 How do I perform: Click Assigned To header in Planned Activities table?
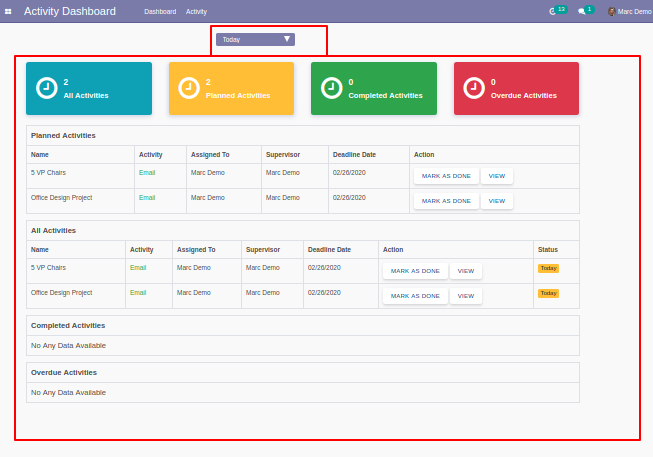(x=210, y=155)
